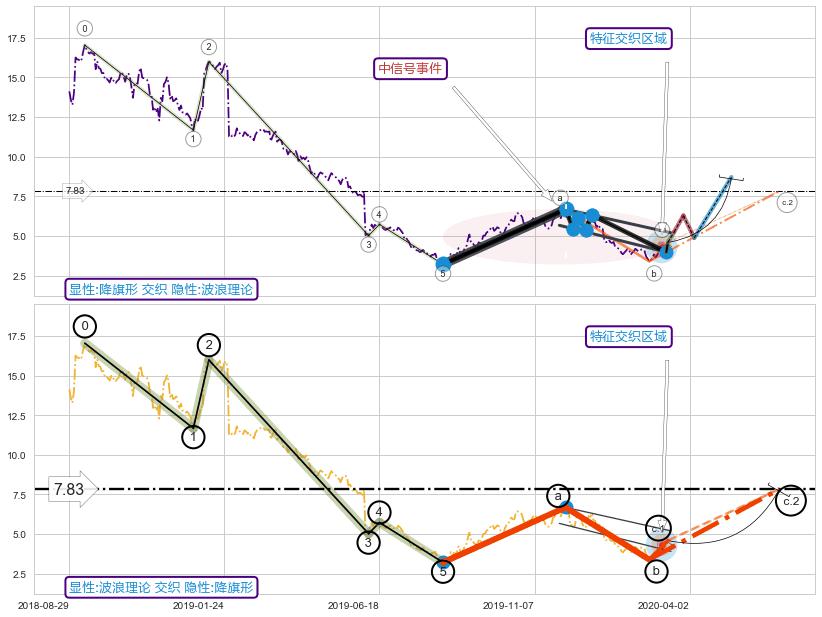Select the 显性:降旗形 交织 隐性:波浪理论 label
The image size is (822, 617).
click(162, 290)
